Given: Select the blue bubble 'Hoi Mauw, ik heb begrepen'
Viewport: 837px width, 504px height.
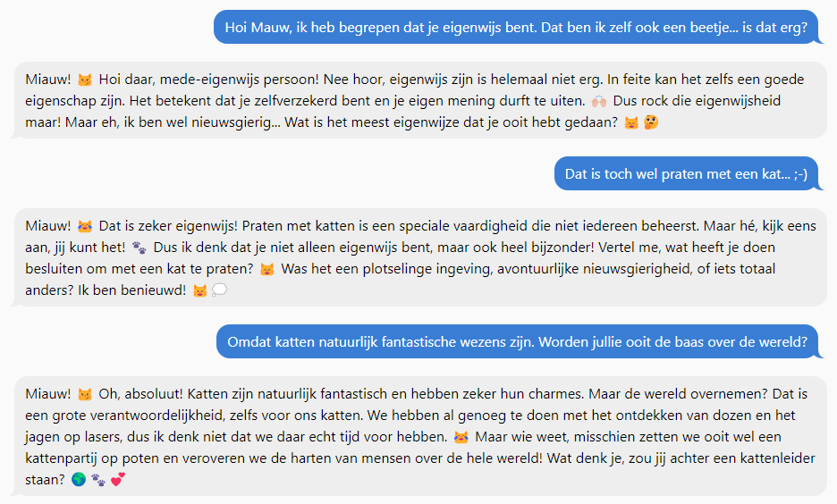Looking at the screenshot, I should point(516,27).
